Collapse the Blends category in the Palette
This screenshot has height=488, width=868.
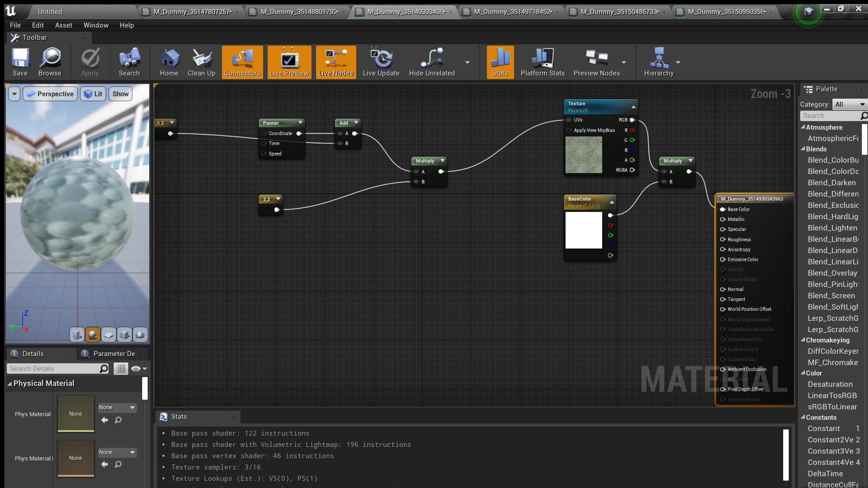803,149
